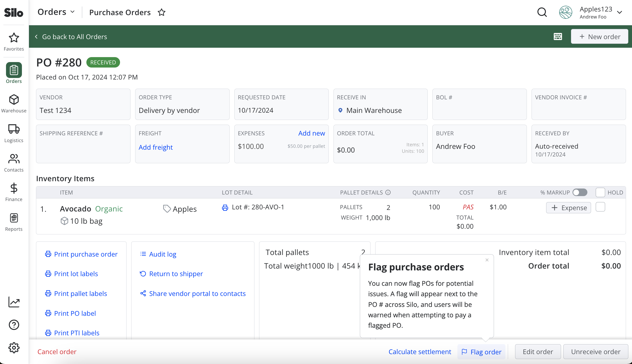Image resolution: width=632 pixels, height=364 pixels.
Task: Share vendor portal to contacts
Action: [193, 294]
